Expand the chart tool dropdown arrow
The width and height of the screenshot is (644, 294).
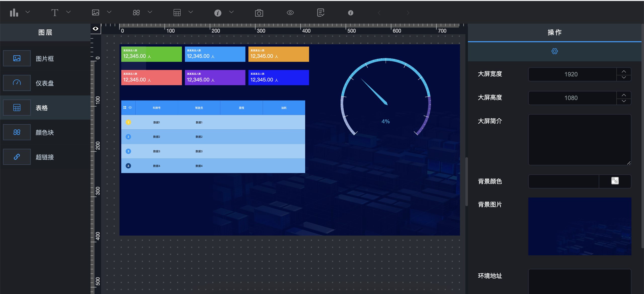tap(28, 12)
